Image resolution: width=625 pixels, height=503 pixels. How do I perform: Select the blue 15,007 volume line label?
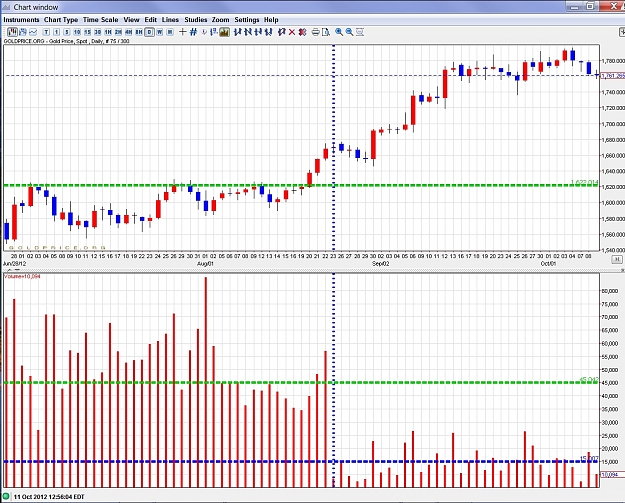point(589,459)
